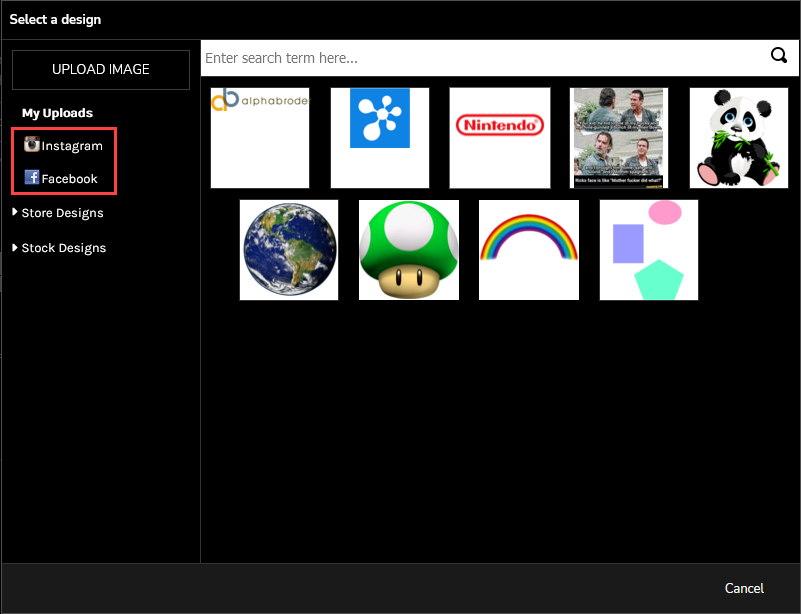
Task: Click the Store Designs label
Action: pos(62,213)
